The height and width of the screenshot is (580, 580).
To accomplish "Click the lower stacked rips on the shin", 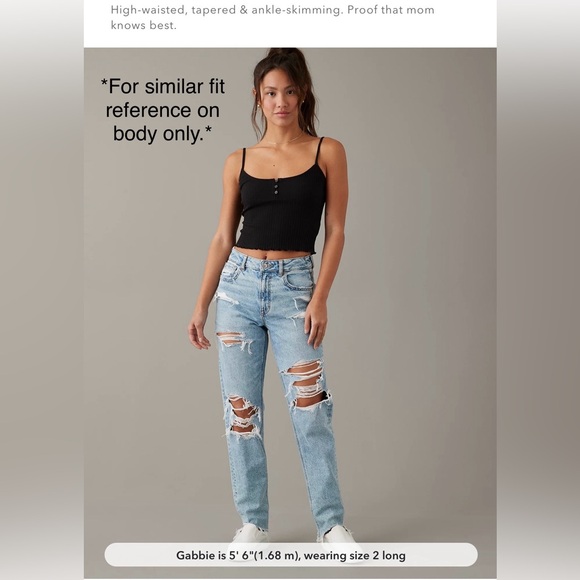I will click(x=243, y=417).
